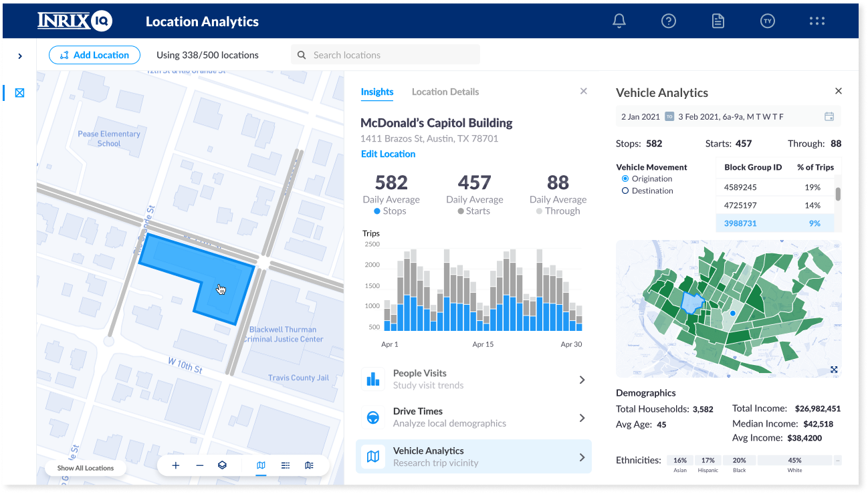The height and width of the screenshot is (494, 868).
Task: Click Travis County Jail map label
Action: pyautogui.click(x=298, y=378)
